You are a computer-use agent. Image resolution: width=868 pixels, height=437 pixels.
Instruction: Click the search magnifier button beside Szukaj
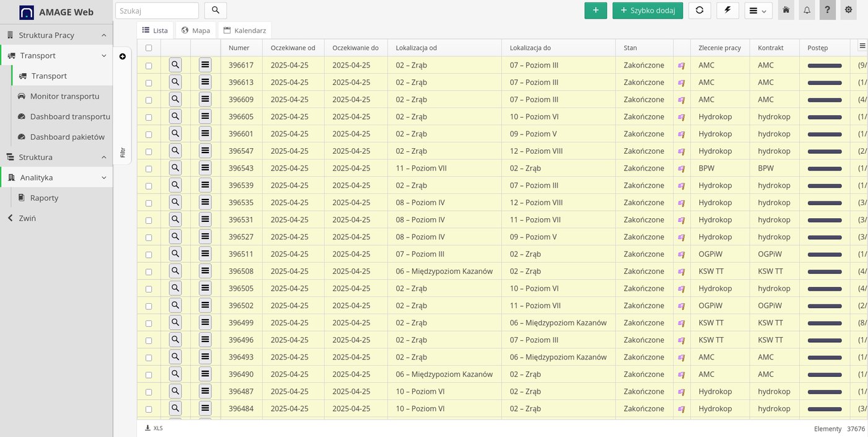click(215, 11)
